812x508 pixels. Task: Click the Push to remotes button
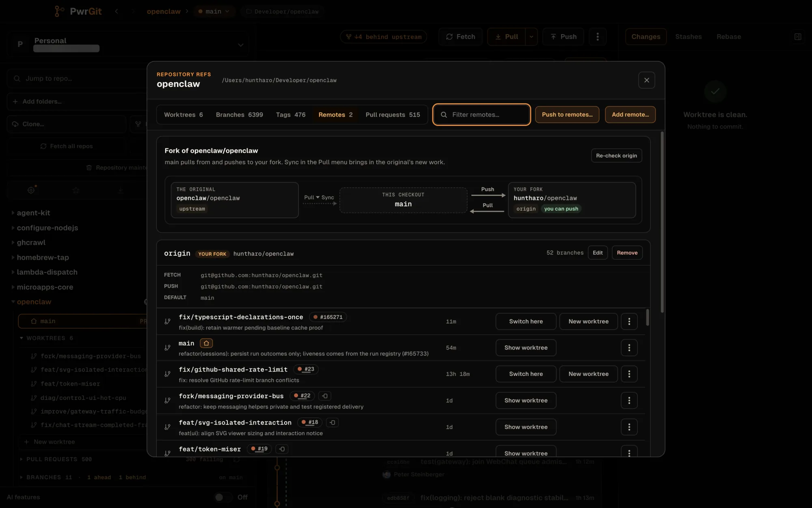[567, 115]
